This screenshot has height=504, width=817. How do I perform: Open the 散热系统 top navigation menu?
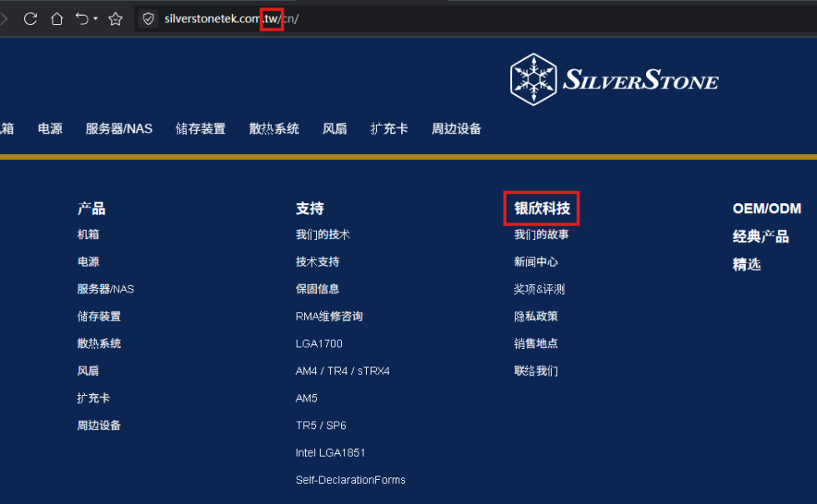click(x=274, y=128)
